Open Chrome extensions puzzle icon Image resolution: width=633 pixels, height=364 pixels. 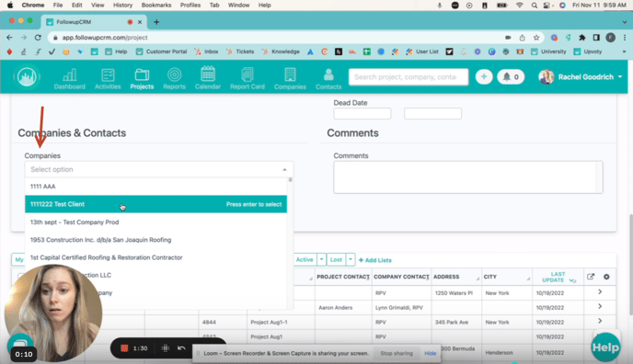click(582, 38)
